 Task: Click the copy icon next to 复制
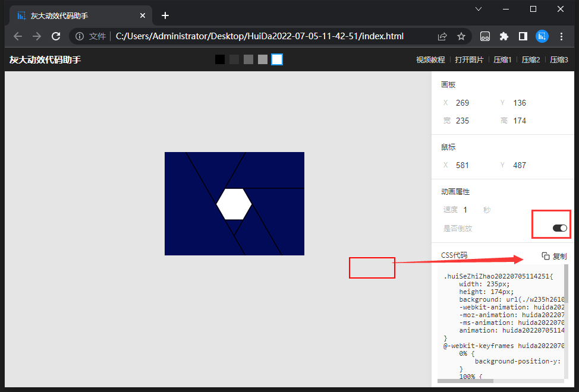tap(545, 256)
